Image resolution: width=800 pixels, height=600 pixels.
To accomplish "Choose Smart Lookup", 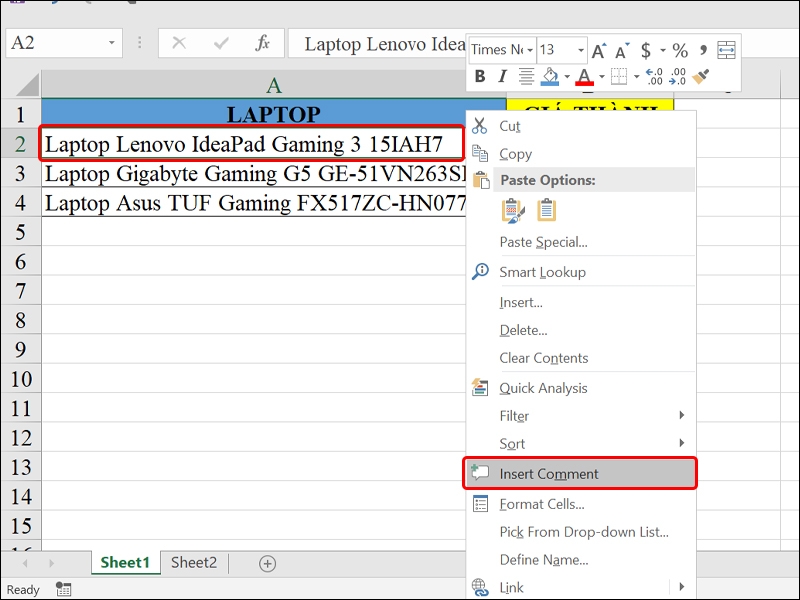I will pos(581,272).
